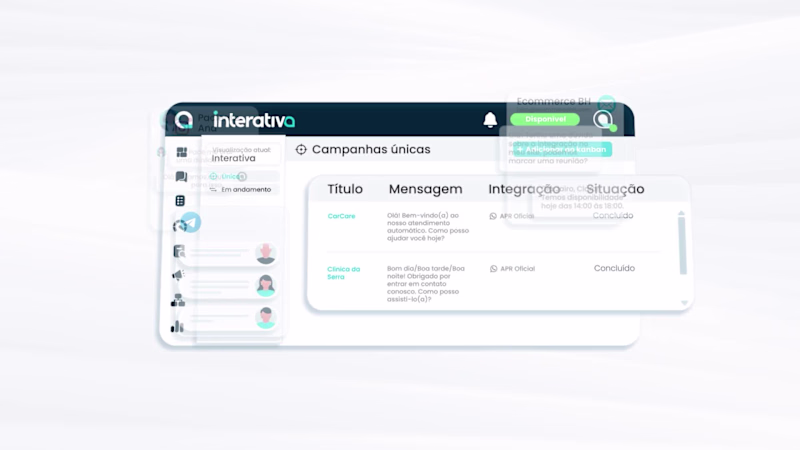Click APR Oficial in CarCare row
The image size is (800, 450).
coord(517,216)
